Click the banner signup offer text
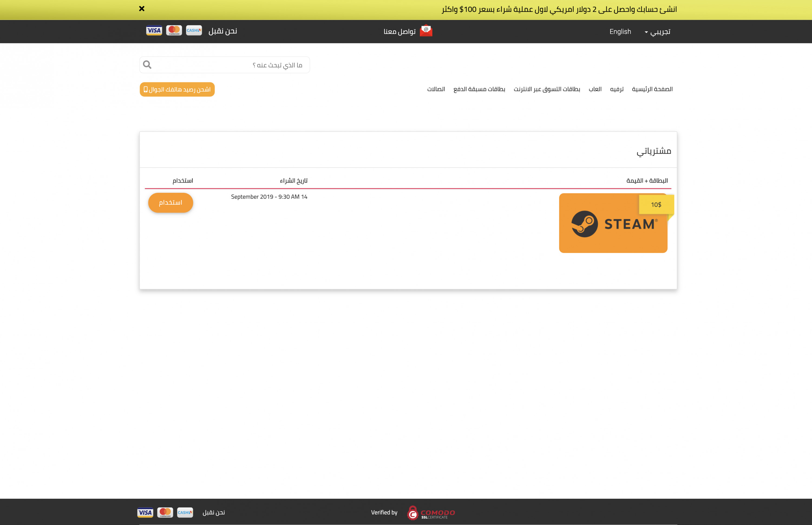Image resolution: width=812 pixels, height=525 pixels. click(559, 9)
